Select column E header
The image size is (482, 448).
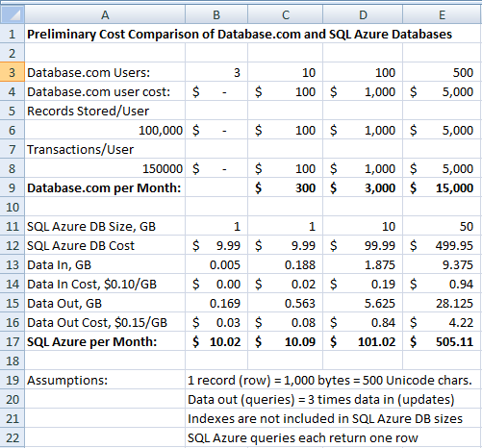pyautogui.click(x=442, y=14)
